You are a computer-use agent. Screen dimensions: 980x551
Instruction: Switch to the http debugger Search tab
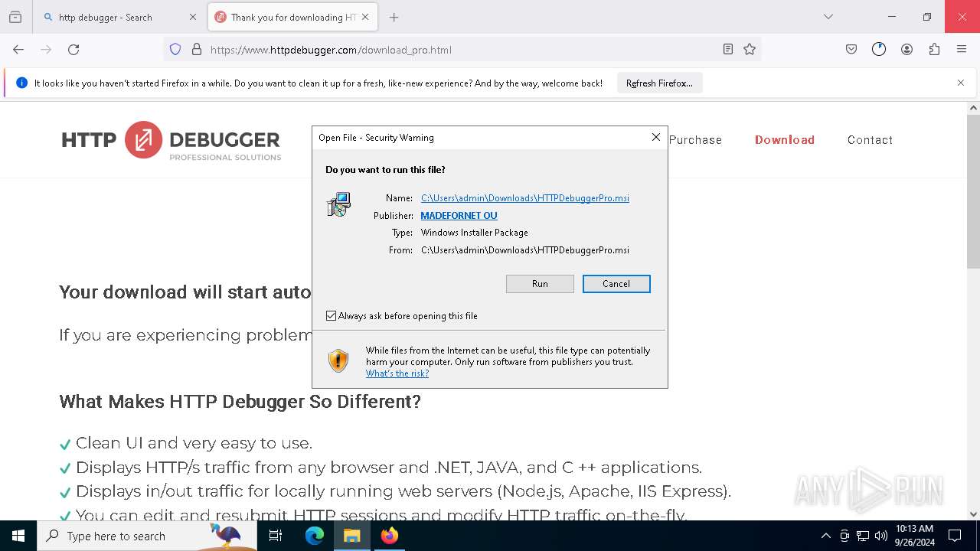tap(120, 17)
